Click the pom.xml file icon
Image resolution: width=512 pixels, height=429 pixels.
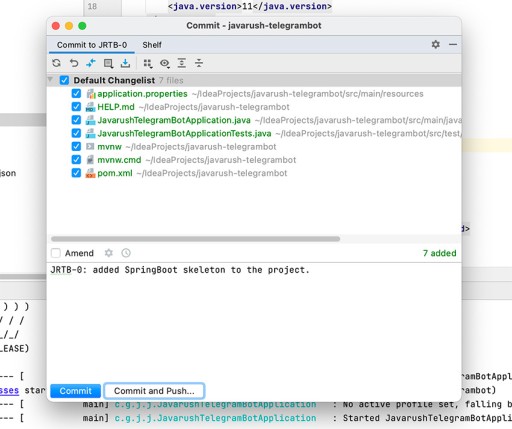click(x=90, y=173)
